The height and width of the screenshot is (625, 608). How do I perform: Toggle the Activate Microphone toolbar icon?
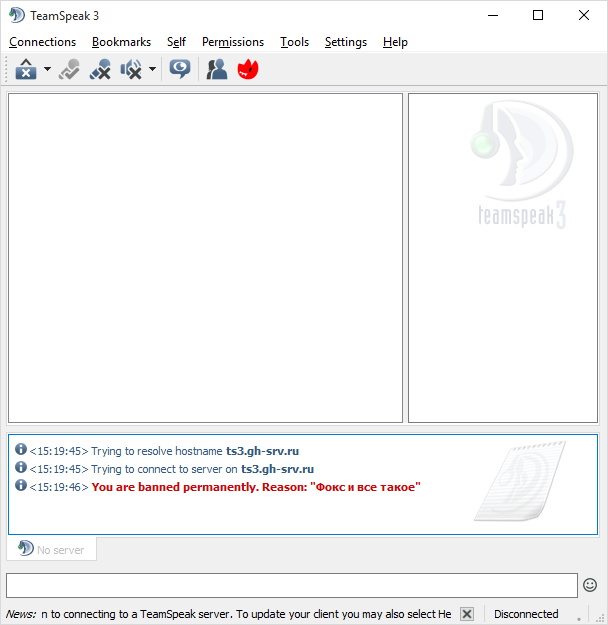point(69,69)
